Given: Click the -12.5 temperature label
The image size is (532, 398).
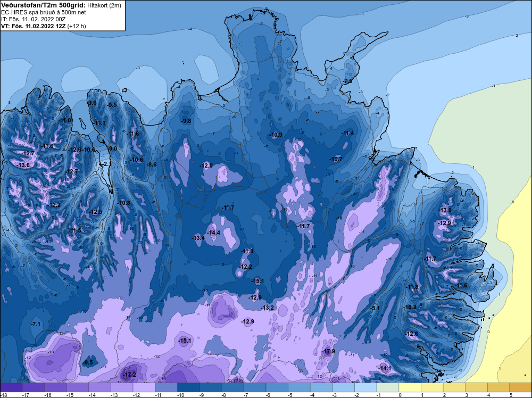Looking at the screenshot, I should 96,212.
